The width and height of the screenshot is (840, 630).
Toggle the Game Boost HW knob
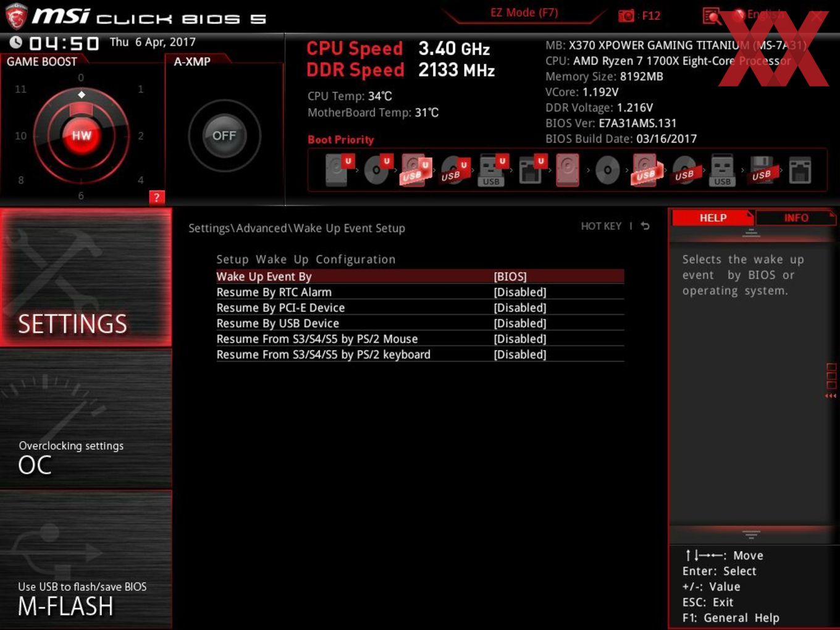click(82, 136)
